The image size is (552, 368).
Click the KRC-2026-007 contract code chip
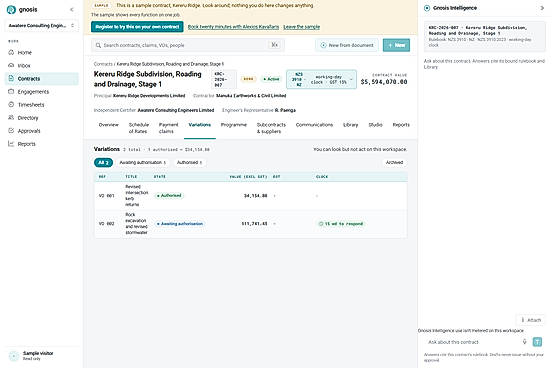coord(224,79)
